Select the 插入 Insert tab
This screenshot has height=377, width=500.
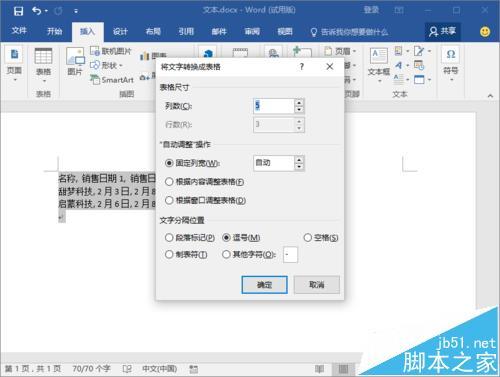tap(87, 32)
